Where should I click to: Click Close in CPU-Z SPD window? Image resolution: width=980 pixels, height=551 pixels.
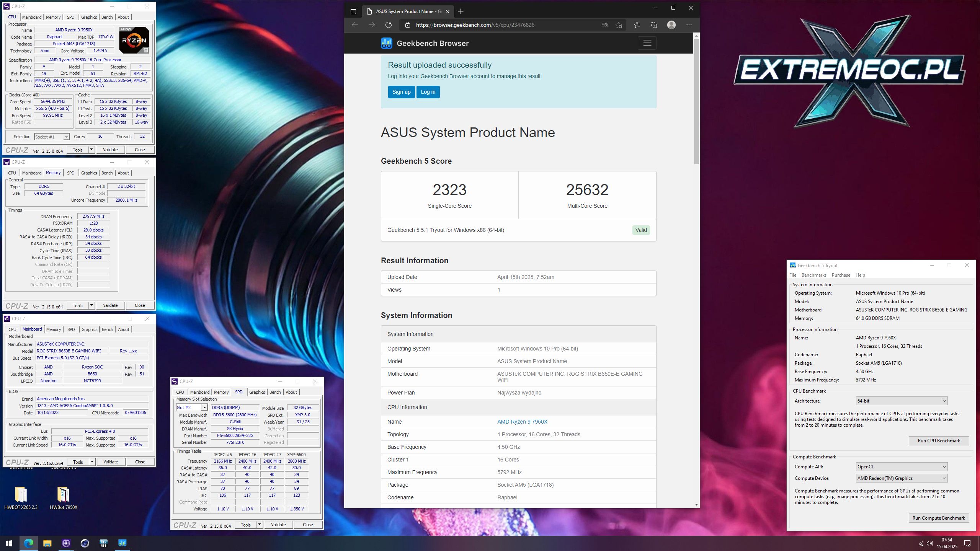(308, 525)
